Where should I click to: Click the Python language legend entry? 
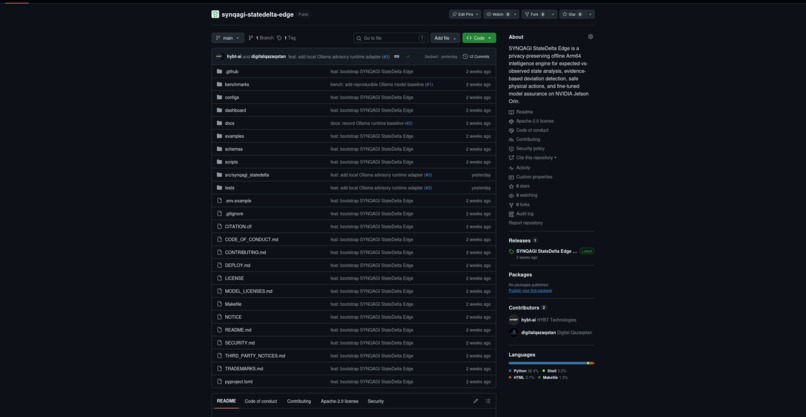[x=524, y=371]
